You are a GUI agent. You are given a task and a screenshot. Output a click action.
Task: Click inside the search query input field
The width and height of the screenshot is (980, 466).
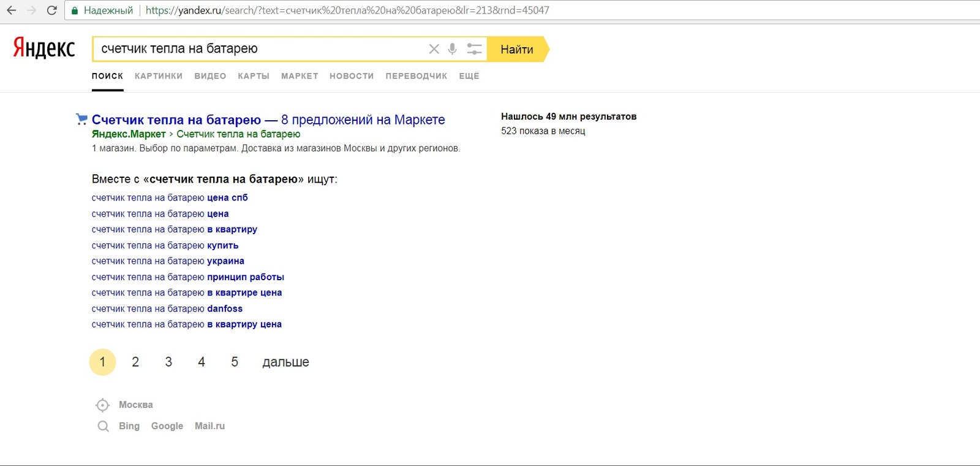tap(257, 49)
